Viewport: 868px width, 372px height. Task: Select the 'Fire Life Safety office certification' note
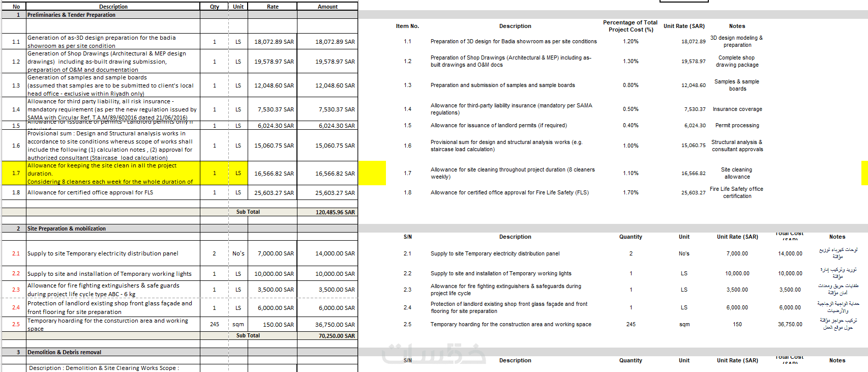(x=737, y=192)
